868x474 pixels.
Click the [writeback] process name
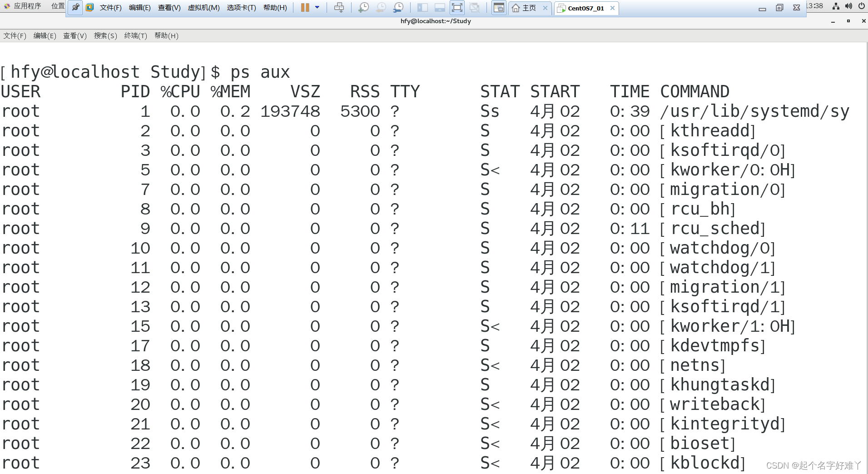pyautogui.click(x=713, y=404)
